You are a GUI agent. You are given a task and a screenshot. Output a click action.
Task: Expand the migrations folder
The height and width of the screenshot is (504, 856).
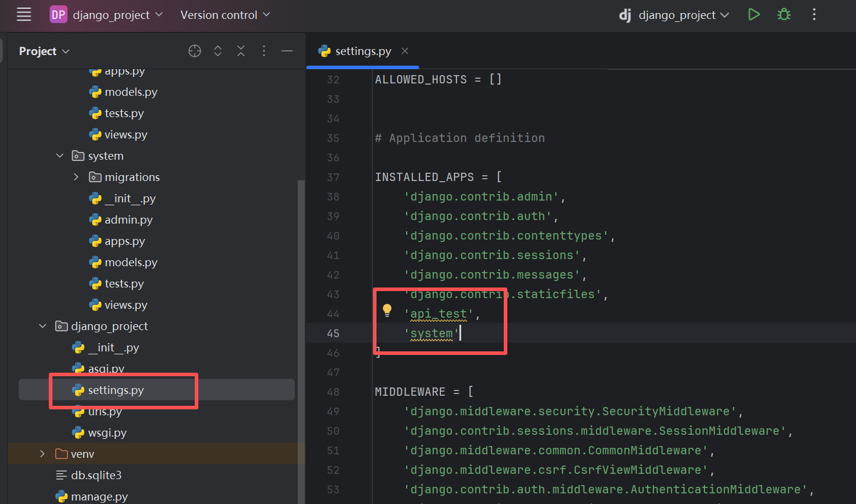coord(76,177)
